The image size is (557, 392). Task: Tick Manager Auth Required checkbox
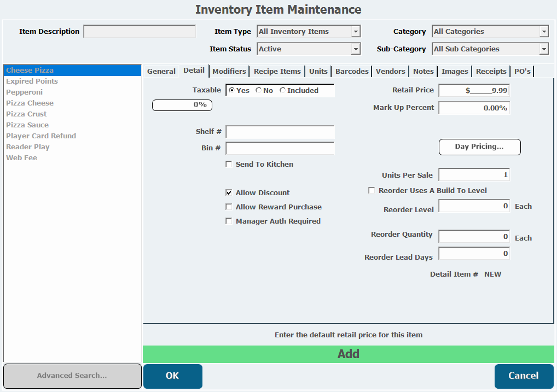pyautogui.click(x=229, y=221)
